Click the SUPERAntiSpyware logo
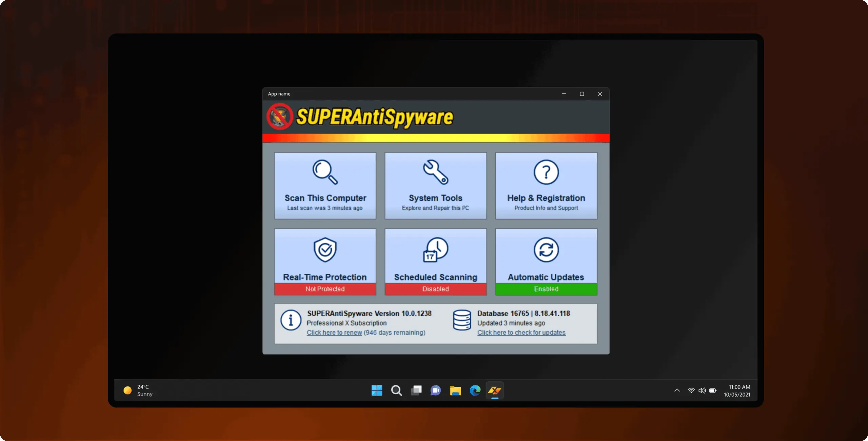The height and width of the screenshot is (441, 868). (360, 117)
